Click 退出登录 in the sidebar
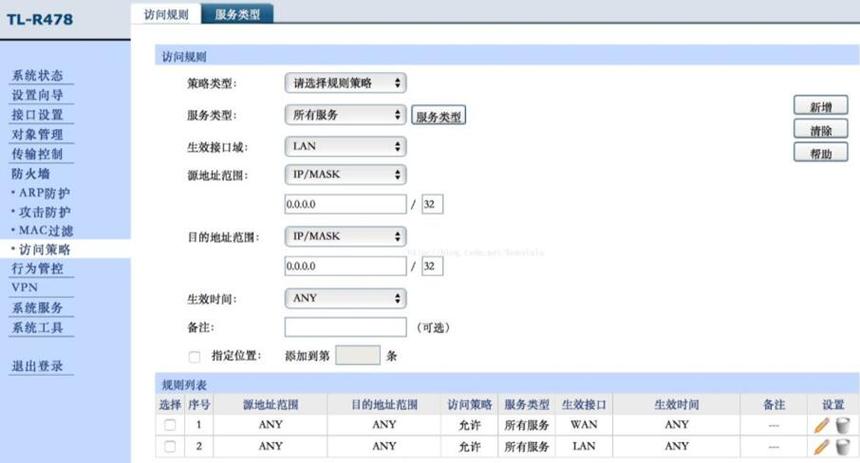The image size is (860, 463). (37, 366)
